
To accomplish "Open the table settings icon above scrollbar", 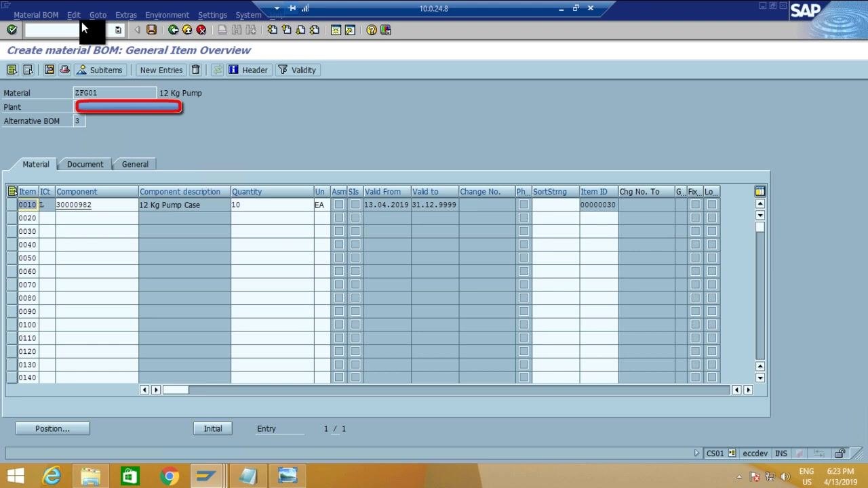I will click(x=760, y=192).
